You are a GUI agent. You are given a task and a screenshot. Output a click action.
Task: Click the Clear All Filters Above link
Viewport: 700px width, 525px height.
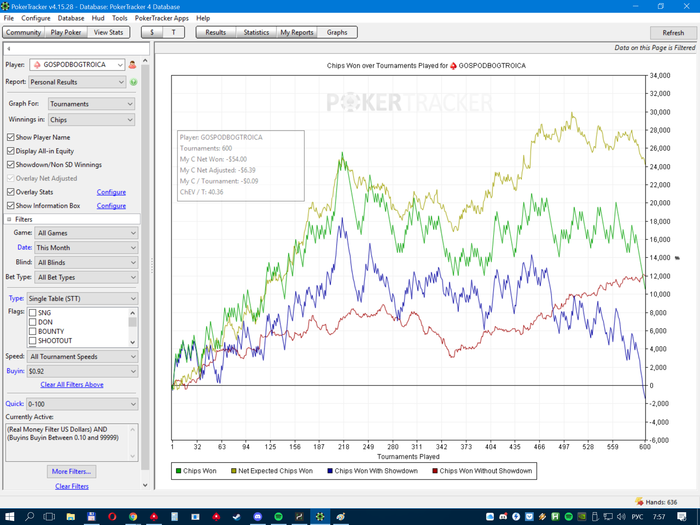(x=72, y=384)
